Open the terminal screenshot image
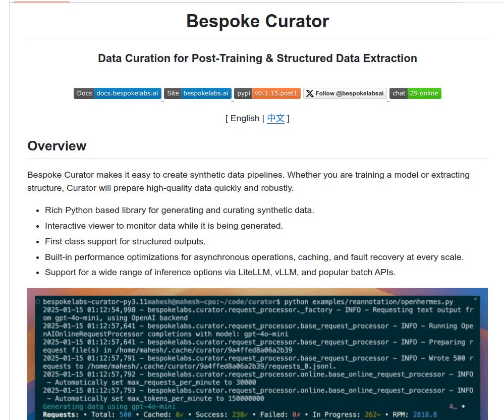Screen dimensions: 504x420 click(257, 354)
